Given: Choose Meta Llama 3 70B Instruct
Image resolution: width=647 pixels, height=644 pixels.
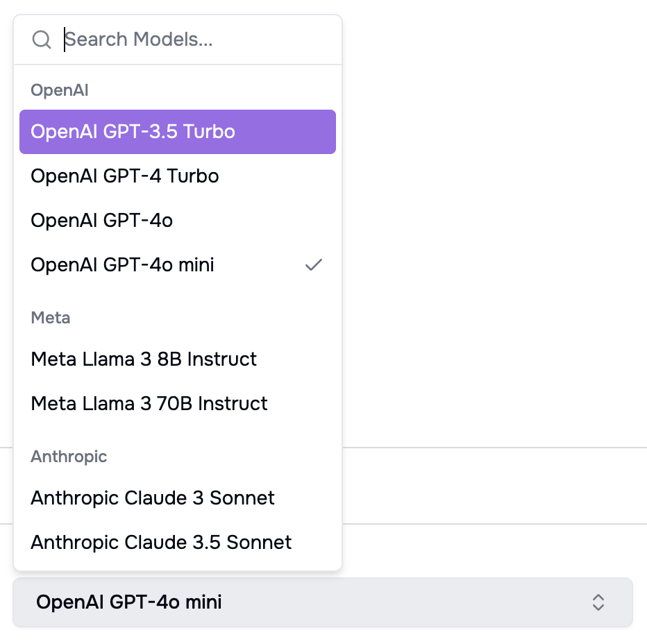Looking at the screenshot, I should tap(149, 404).
